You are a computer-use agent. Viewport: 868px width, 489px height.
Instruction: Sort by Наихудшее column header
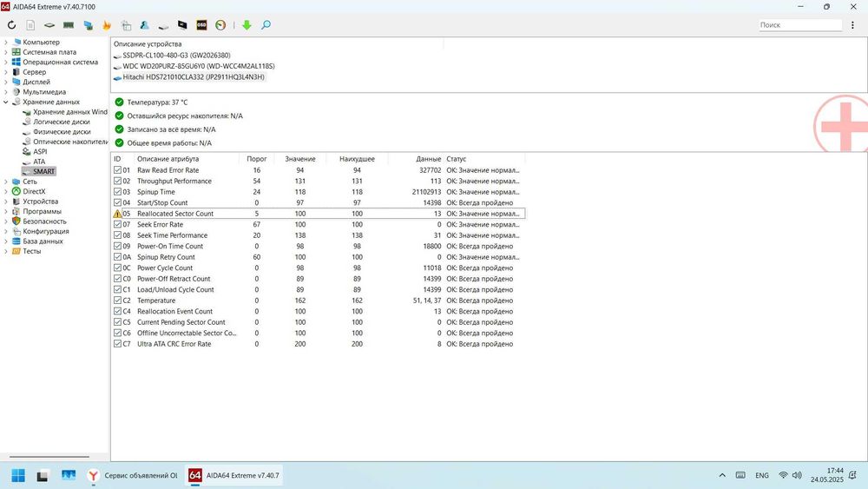[x=357, y=159]
